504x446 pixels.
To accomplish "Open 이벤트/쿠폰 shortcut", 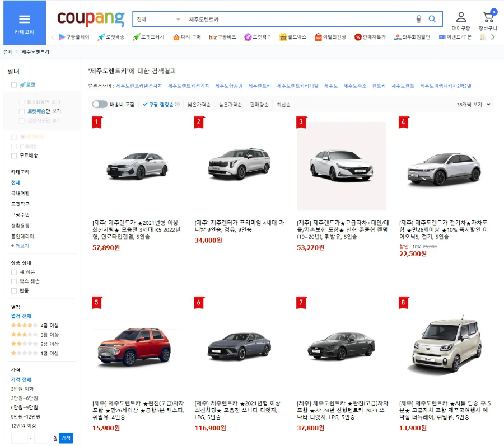I will 455,37.
